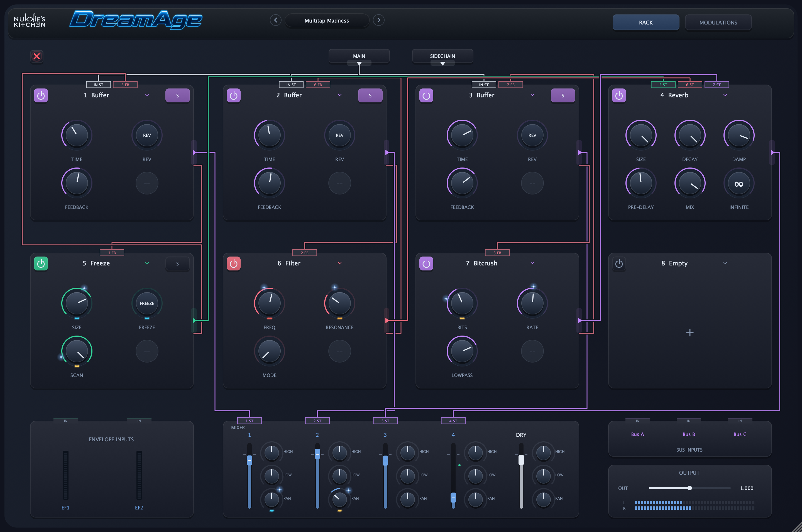Click 5 Freeze green output arrow port
The width and height of the screenshot is (802, 532).
pyautogui.click(x=194, y=320)
